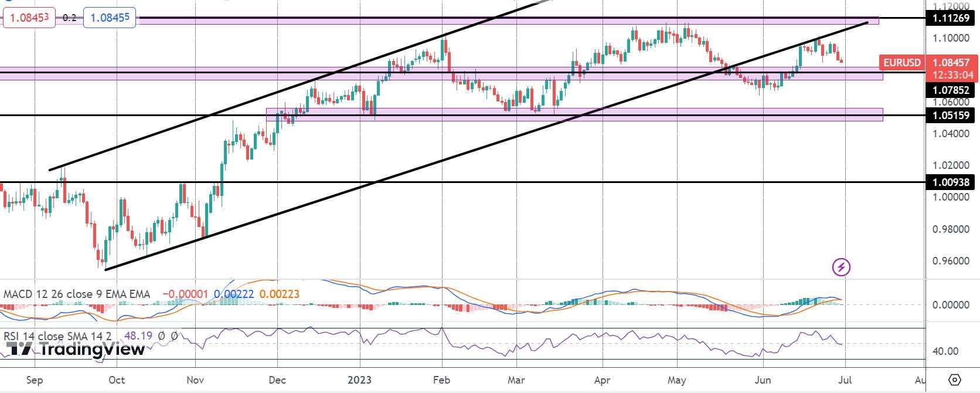Image resolution: width=980 pixels, height=393 pixels.
Task: Click the red sell price 1.08453 button
Action: pos(29,18)
